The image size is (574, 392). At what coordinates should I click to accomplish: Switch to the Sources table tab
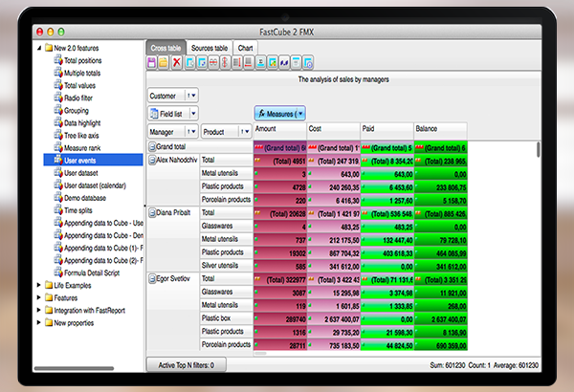[209, 47]
